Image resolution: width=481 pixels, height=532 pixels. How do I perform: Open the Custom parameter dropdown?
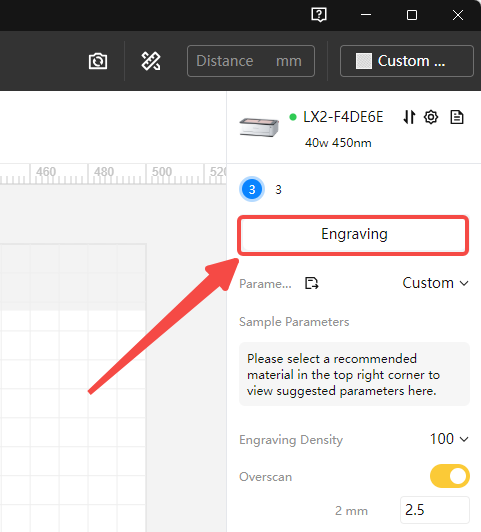point(435,283)
